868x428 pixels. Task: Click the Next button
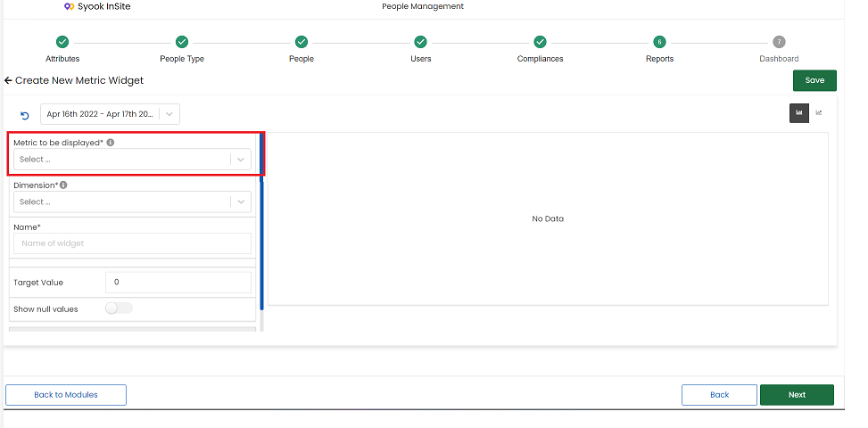click(797, 395)
